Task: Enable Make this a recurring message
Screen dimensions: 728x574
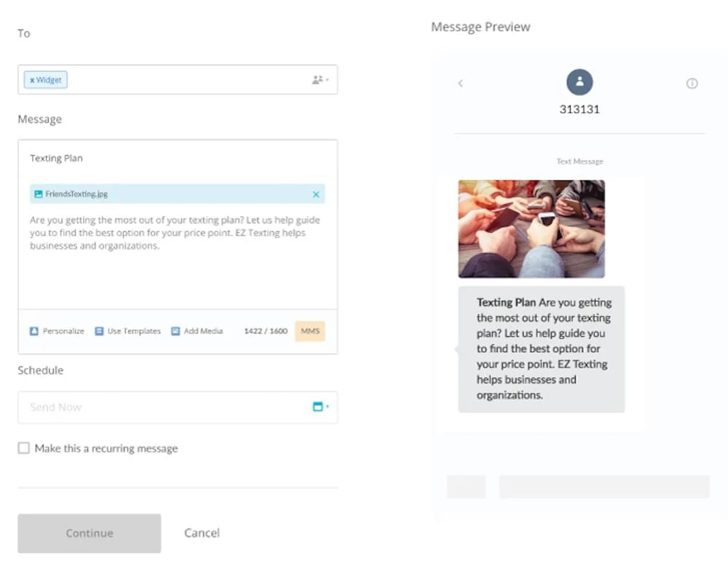Action: coord(24,448)
